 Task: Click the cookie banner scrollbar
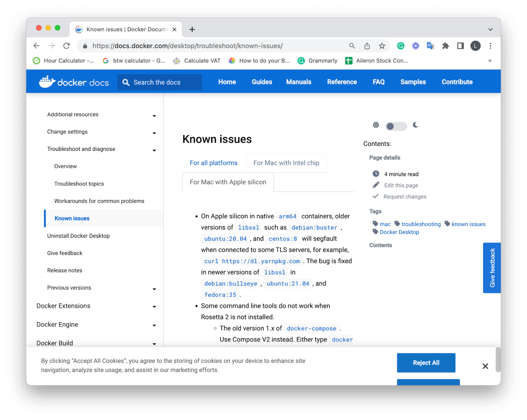498,359
